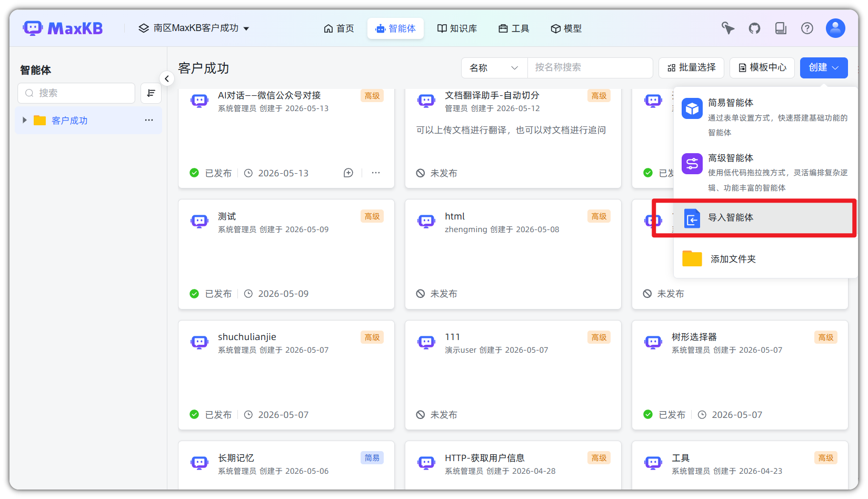Click the user avatar icon
The height and width of the screenshot is (499, 868).
835,28
